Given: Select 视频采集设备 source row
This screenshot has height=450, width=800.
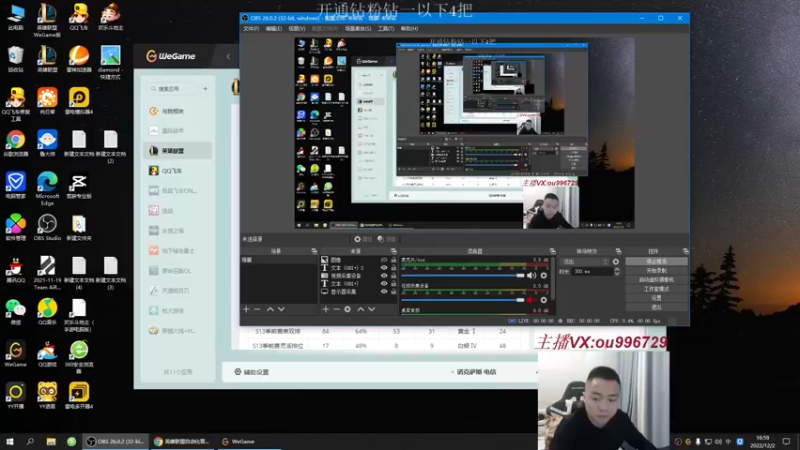Looking at the screenshot, I should coord(357,276).
